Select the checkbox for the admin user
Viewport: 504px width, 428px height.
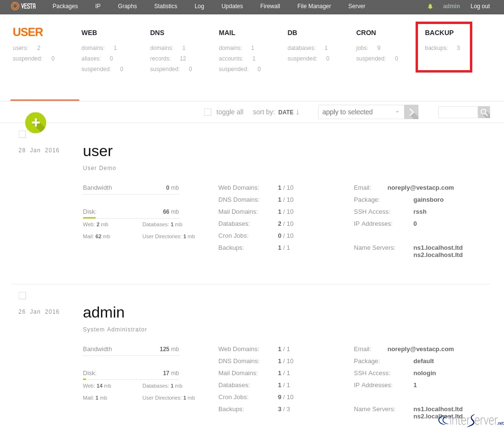click(22, 295)
